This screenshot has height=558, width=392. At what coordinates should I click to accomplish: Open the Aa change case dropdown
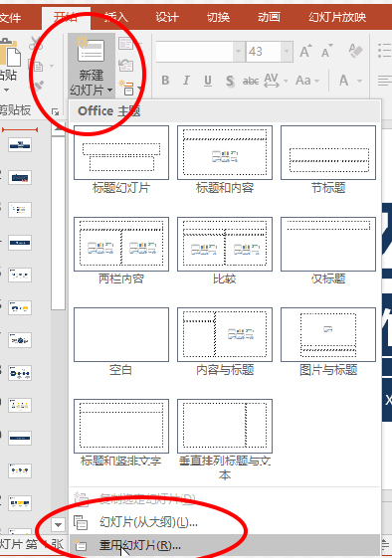point(307,81)
